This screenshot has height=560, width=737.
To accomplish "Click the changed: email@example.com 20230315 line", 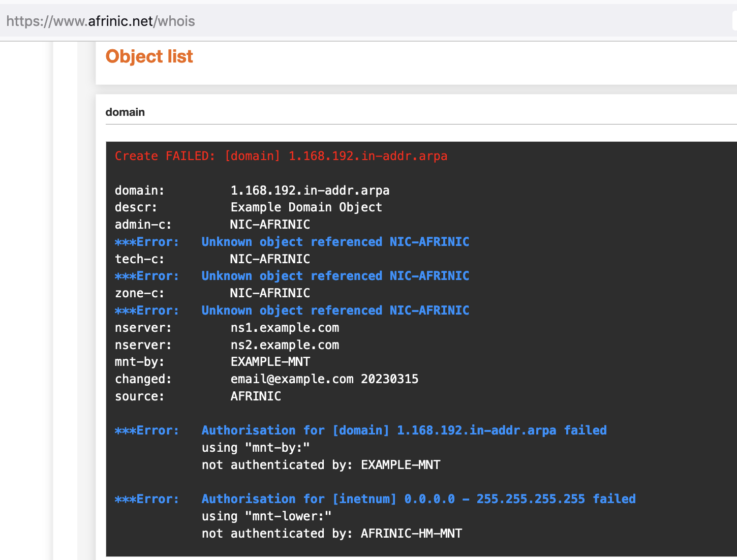I will tap(267, 379).
